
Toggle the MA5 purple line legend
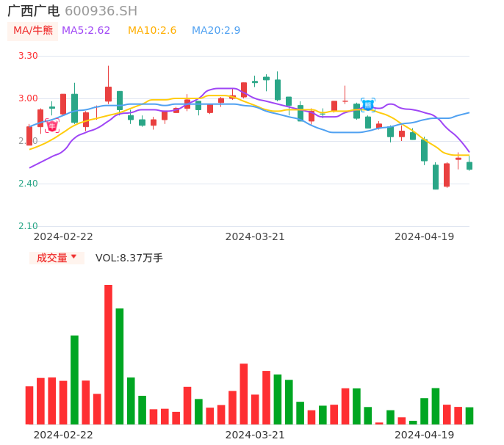coord(86,31)
